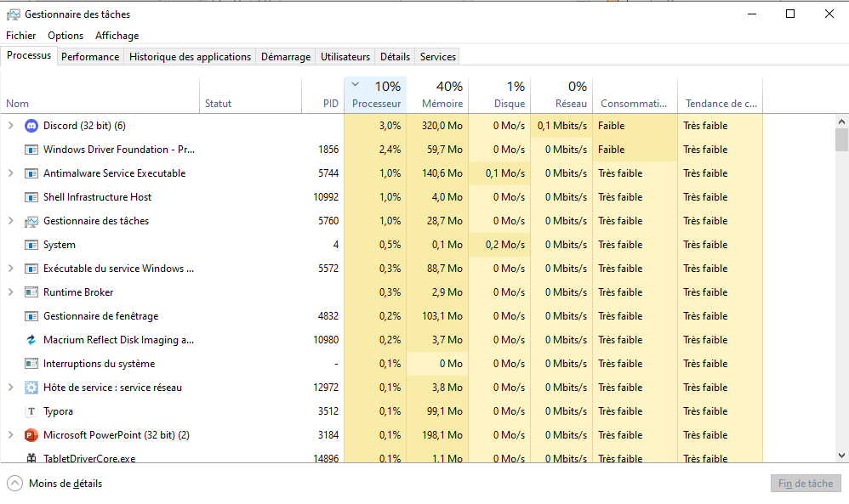Open the Affichage menu

coord(117,36)
